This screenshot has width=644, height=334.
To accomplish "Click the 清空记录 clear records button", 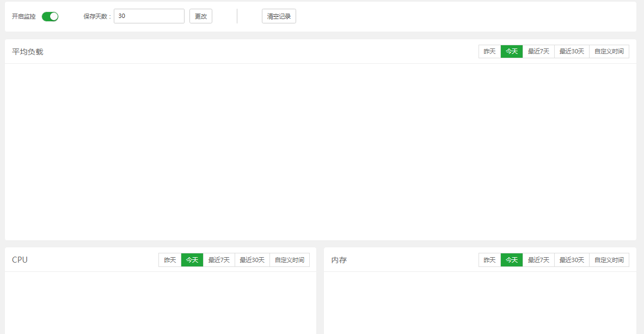I will 279,16.
